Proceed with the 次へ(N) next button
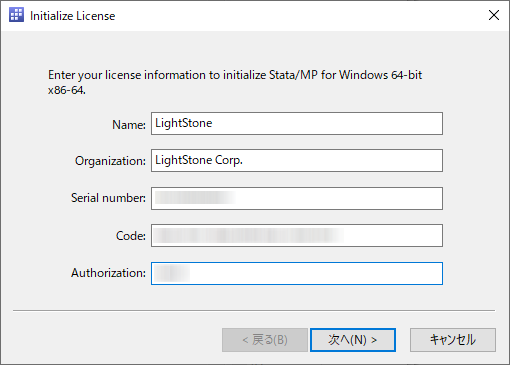510x365 pixels. (353, 340)
